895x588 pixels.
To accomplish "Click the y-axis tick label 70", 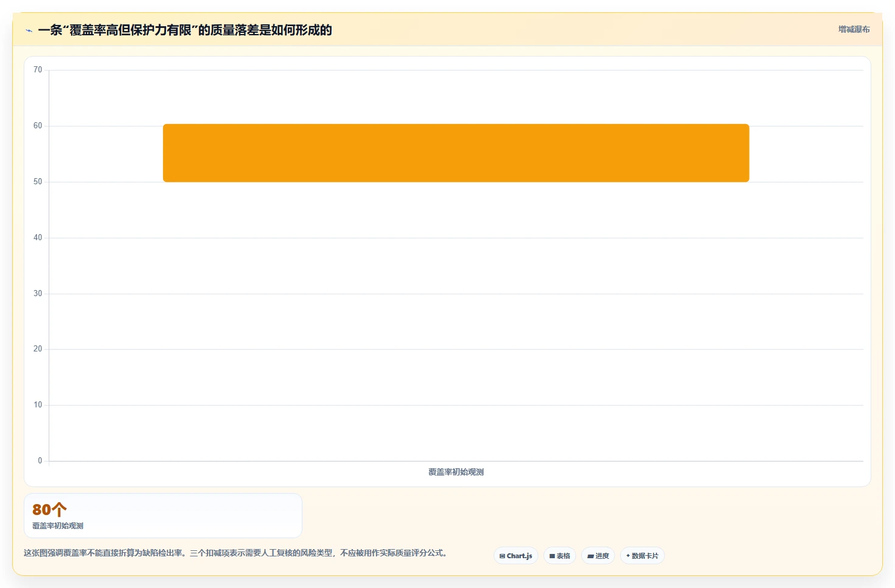I will tap(38, 70).
